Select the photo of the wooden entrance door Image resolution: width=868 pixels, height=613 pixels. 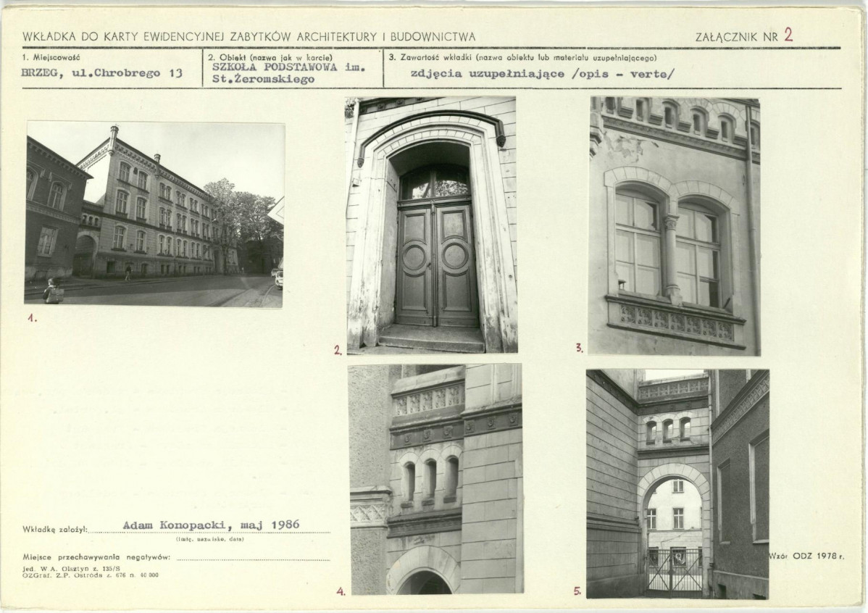click(432, 225)
